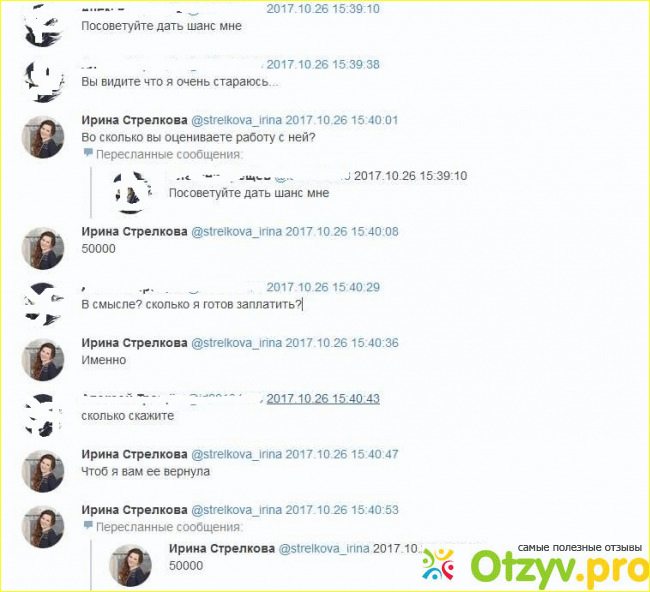Open the @strelkova_irina handle in the bottom forwarded message
Screen dimensions: 650x592
[x=324, y=548]
